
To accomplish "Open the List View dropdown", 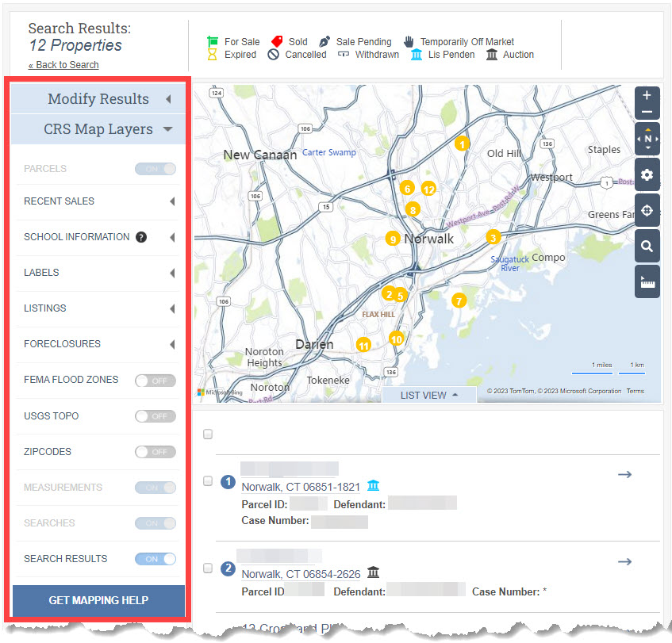I will tap(428, 394).
